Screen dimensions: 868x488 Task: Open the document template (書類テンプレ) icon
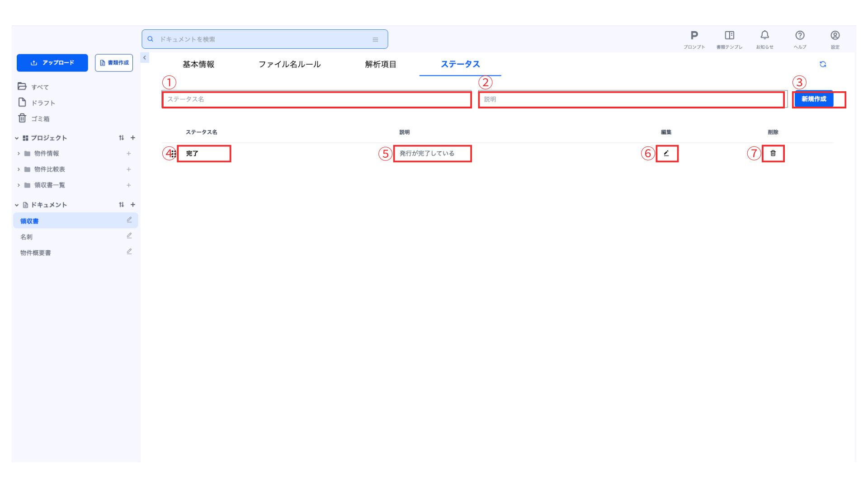(x=729, y=36)
